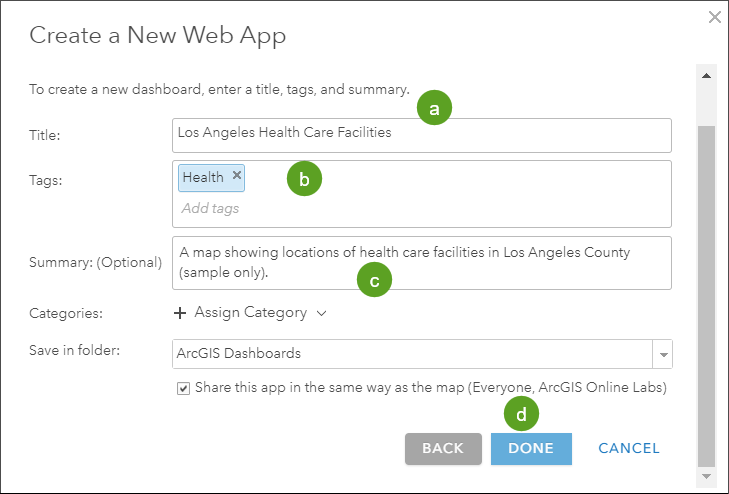Click the green marker labeled b
Image resolution: width=729 pixels, height=494 pixels.
[304, 179]
